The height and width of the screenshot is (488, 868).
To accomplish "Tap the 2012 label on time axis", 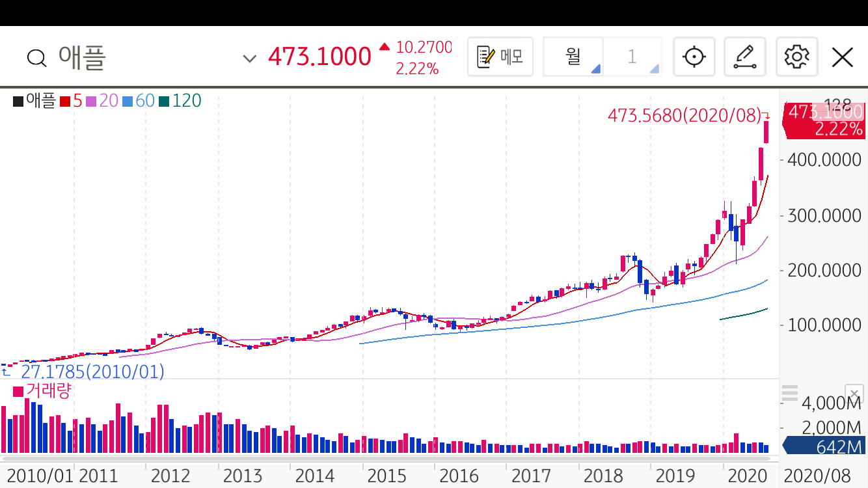I will [170, 476].
